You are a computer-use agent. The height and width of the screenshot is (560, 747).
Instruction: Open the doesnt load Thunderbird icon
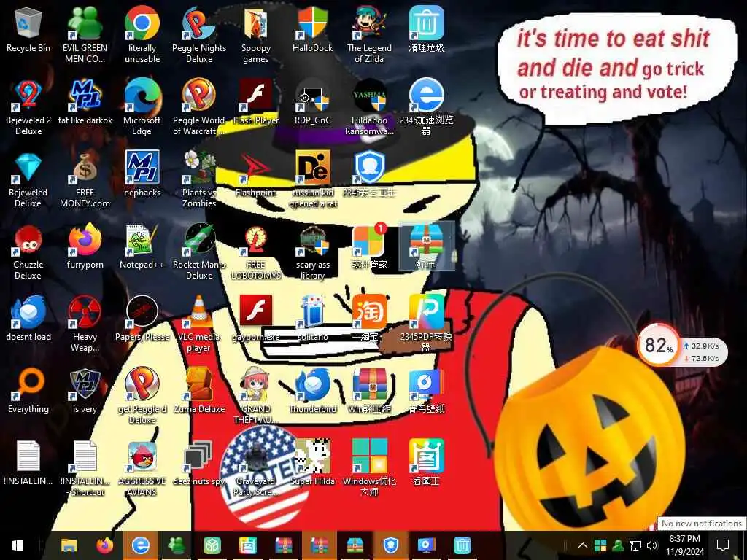[28, 319]
